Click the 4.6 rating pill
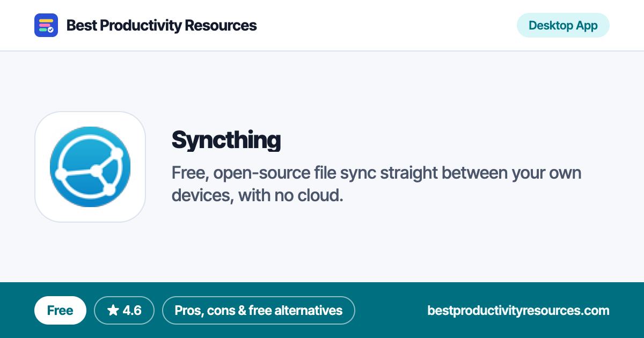Image resolution: width=644 pixels, height=338 pixels. tap(124, 310)
